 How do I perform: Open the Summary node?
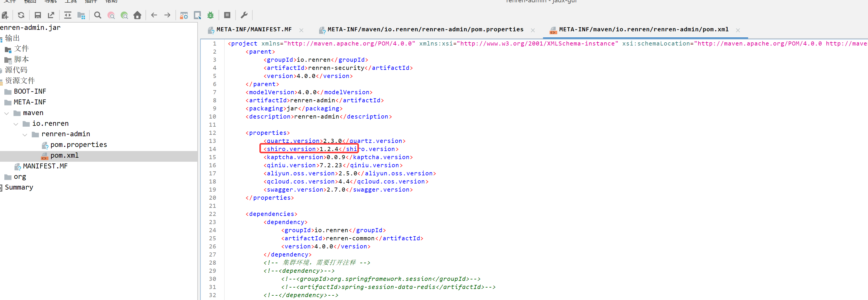19,188
